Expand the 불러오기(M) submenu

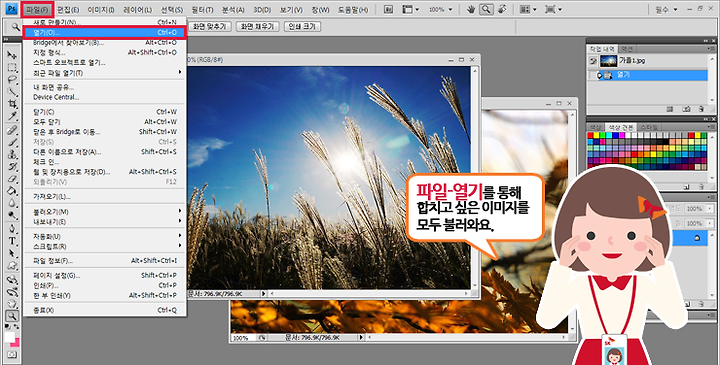105,212
